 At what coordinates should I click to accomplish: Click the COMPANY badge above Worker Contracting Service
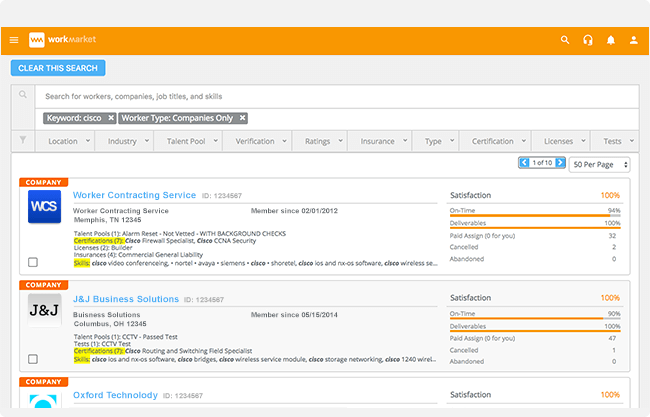click(x=44, y=182)
